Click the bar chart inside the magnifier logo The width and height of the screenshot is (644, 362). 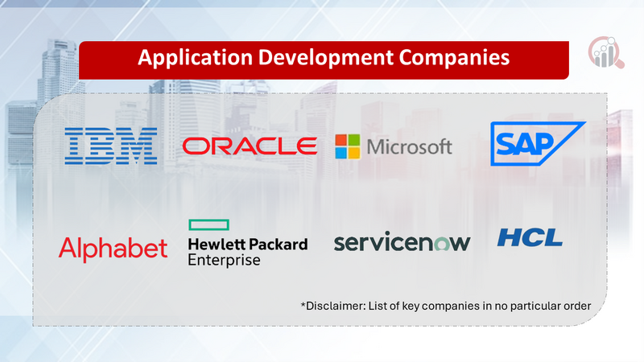(604, 54)
